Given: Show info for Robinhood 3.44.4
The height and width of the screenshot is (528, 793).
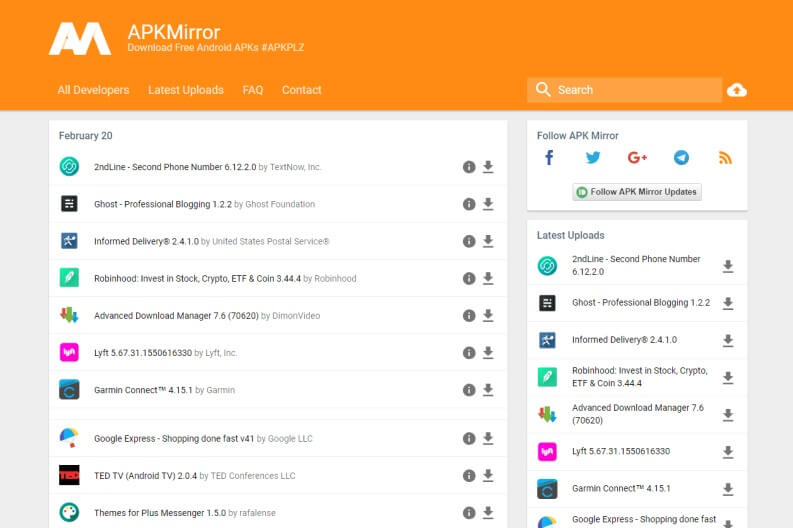Looking at the screenshot, I should [469, 279].
